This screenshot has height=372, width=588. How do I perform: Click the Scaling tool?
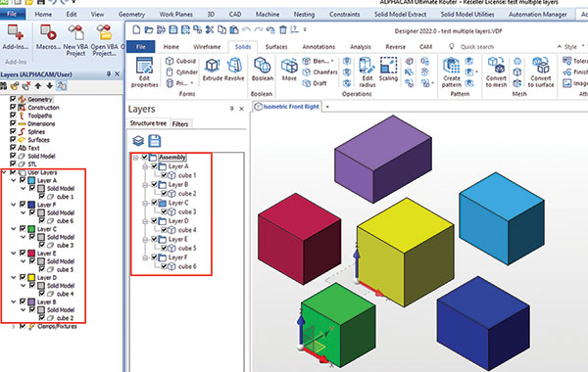pyautogui.click(x=388, y=70)
